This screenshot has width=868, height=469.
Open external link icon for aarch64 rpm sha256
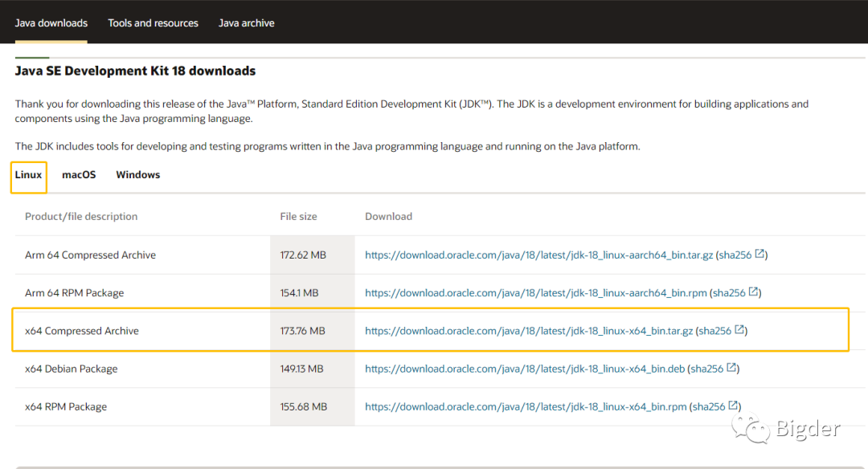(x=754, y=292)
